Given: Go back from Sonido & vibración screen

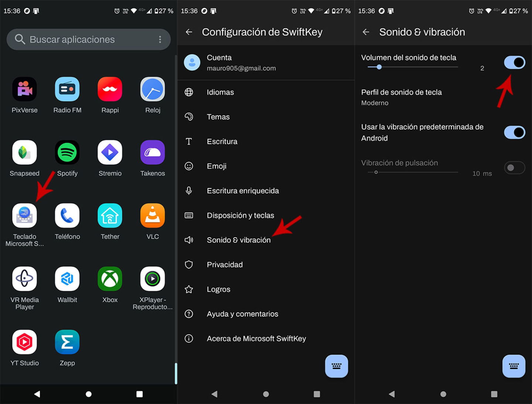Looking at the screenshot, I should pyautogui.click(x=366, y=32).
